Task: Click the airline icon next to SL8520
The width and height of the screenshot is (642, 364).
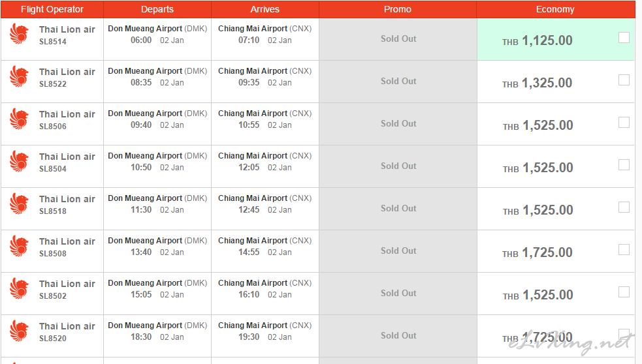Action: point(20,331)
